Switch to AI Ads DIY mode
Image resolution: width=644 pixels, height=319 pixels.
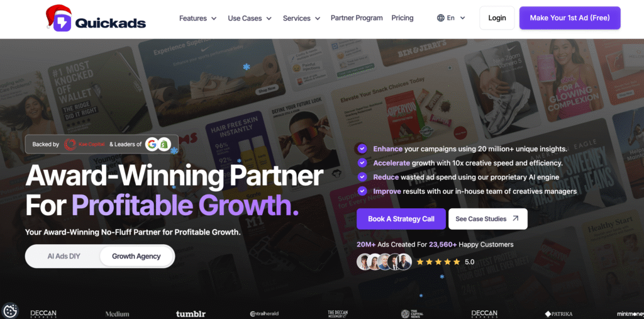click(x=64, y=256)
